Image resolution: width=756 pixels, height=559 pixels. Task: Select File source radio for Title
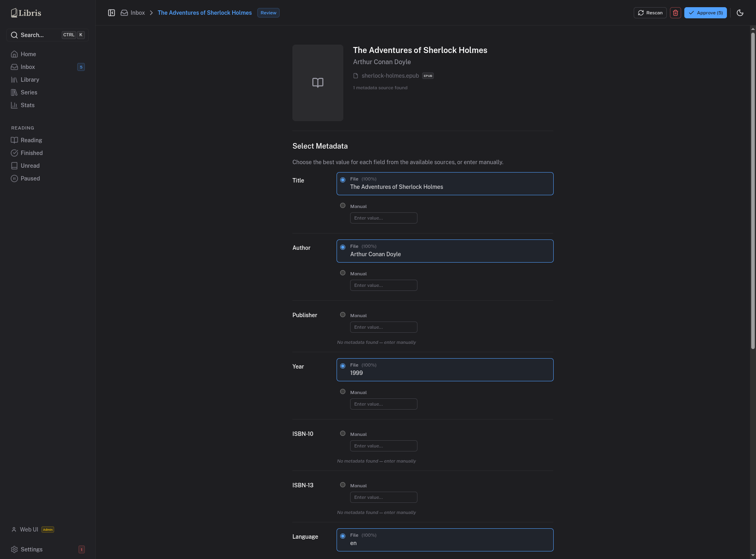click(x=343, y=180)
